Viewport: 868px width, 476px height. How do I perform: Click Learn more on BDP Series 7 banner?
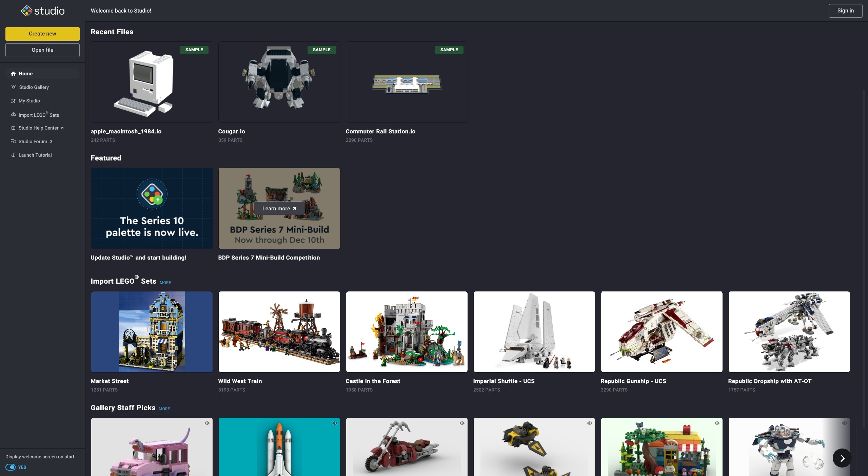[x=279, y=208]
